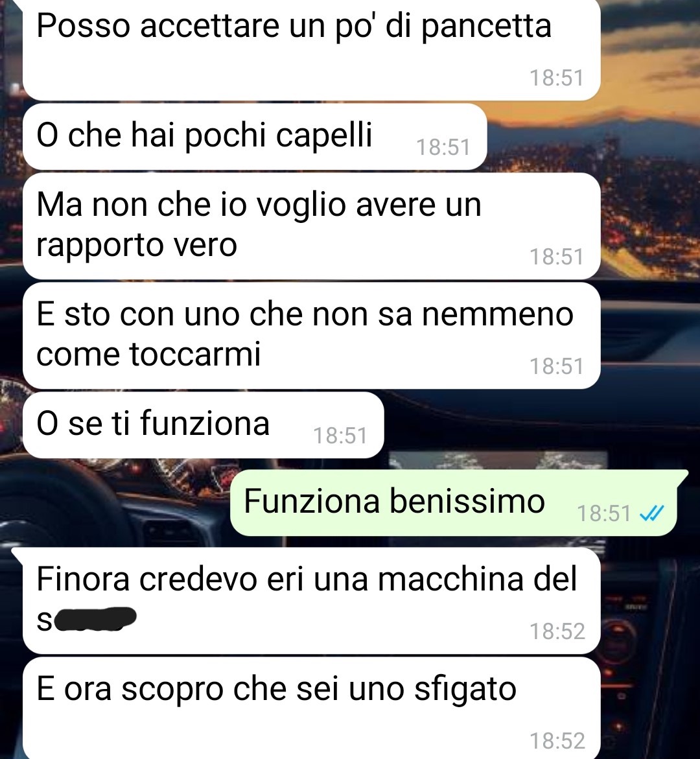Tap the 'O se ti funziona' bubble
This screenshot has height=759, width=700.
point(204,425)
